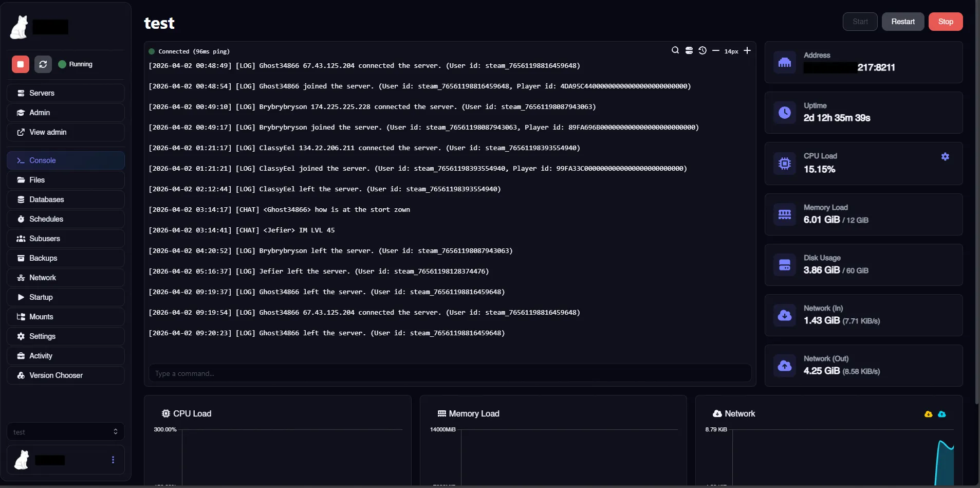Decrease console font size with minus icon
Image resolution: width=980 pixels, height=488 pixels.
tap(715, 50)
